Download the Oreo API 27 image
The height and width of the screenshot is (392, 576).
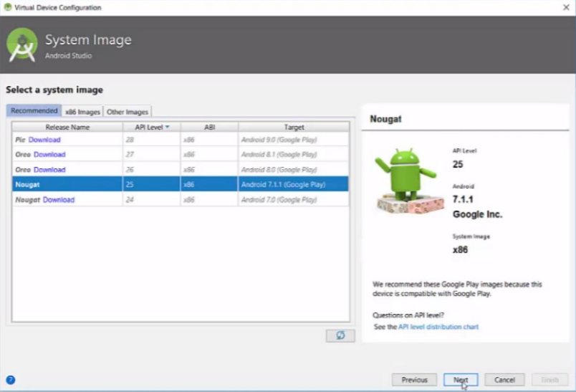tap(49, 154)
